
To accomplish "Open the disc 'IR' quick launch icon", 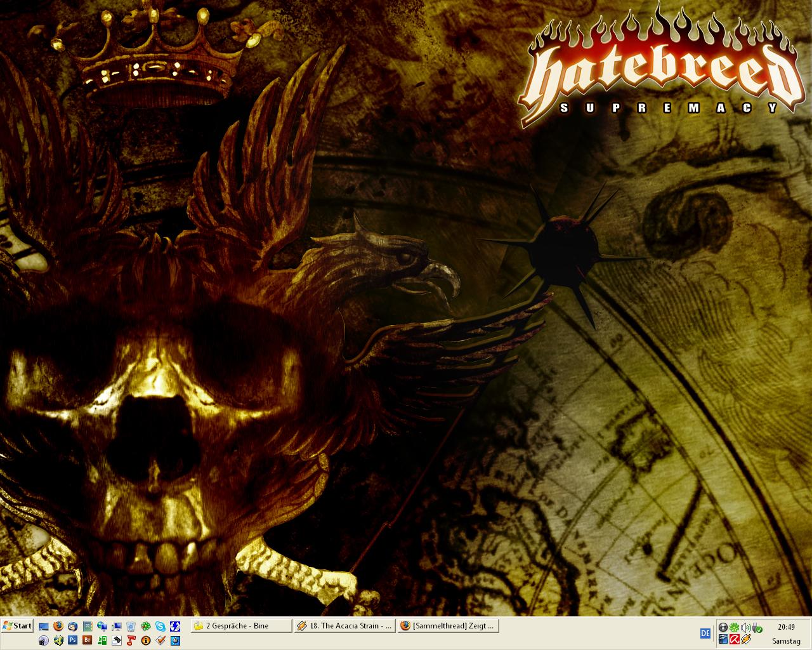I will [44, 640].
